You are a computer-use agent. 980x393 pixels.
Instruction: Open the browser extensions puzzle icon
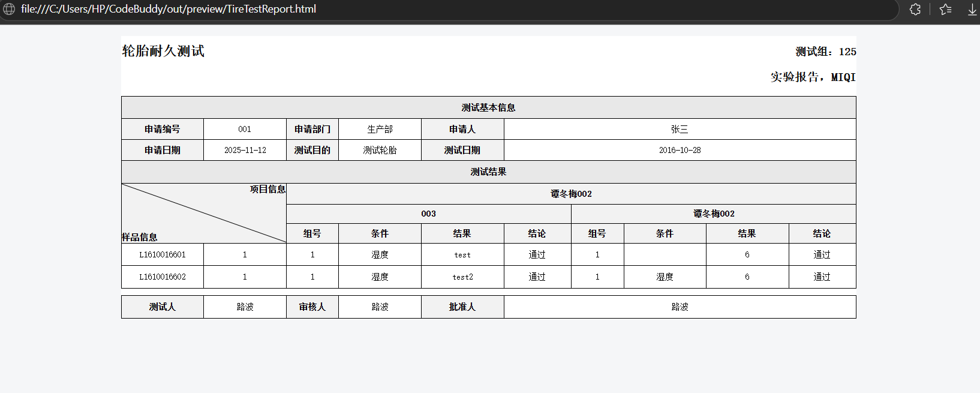tap(915, 9)
